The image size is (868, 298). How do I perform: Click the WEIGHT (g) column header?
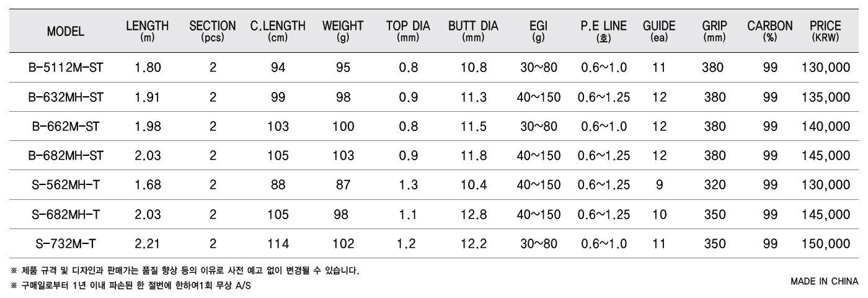[x=343, y=30]
